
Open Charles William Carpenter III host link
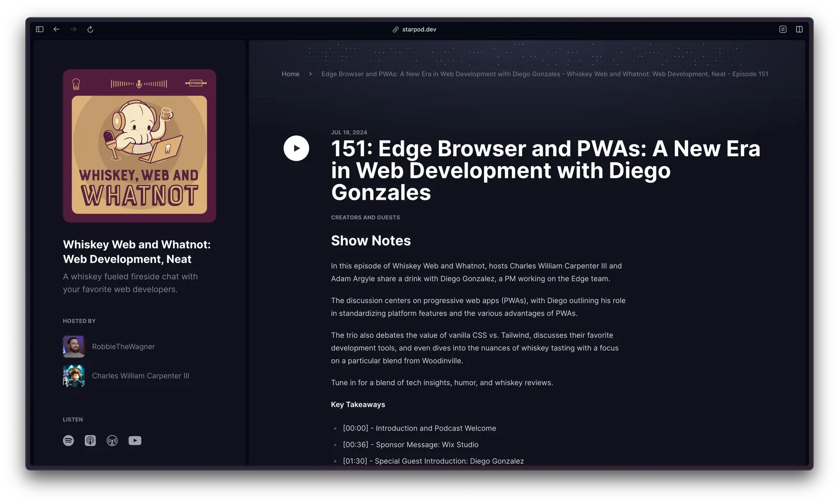[141, 376]
